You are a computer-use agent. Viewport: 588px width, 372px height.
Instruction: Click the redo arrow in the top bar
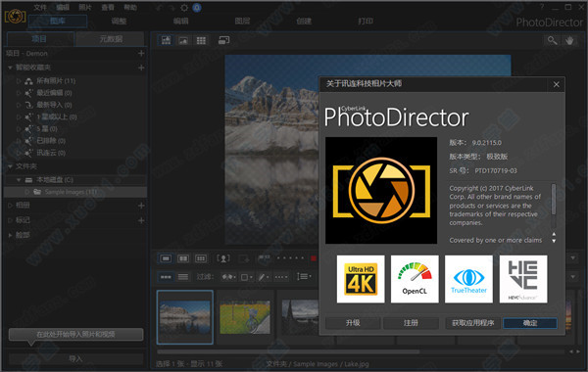click(171, 8)
